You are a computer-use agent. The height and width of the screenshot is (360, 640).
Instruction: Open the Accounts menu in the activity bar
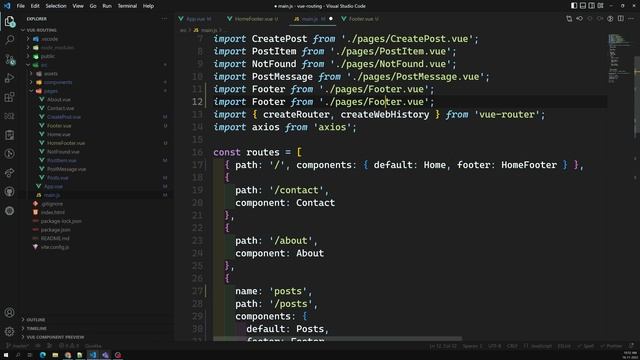(10, 313)
